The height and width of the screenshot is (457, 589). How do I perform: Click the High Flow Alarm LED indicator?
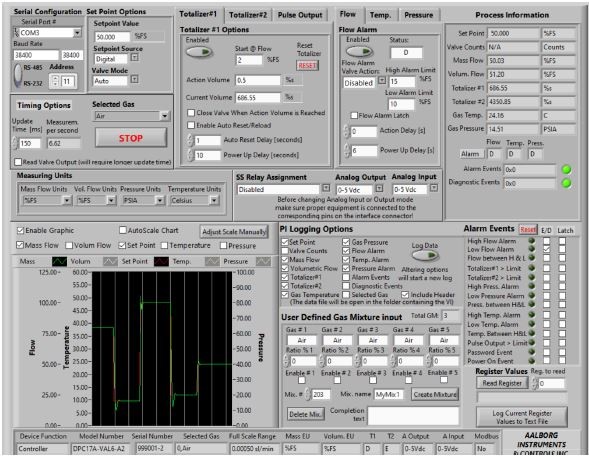532,240
